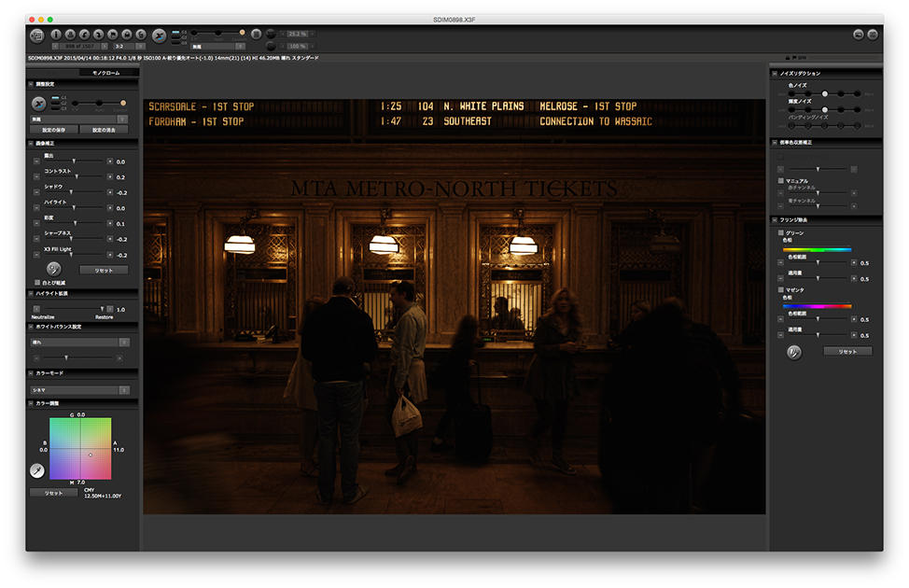This screenshot has width=909, height=588.
Task: Go to the next image in the toolbar counter
Action: pos(105,46)
